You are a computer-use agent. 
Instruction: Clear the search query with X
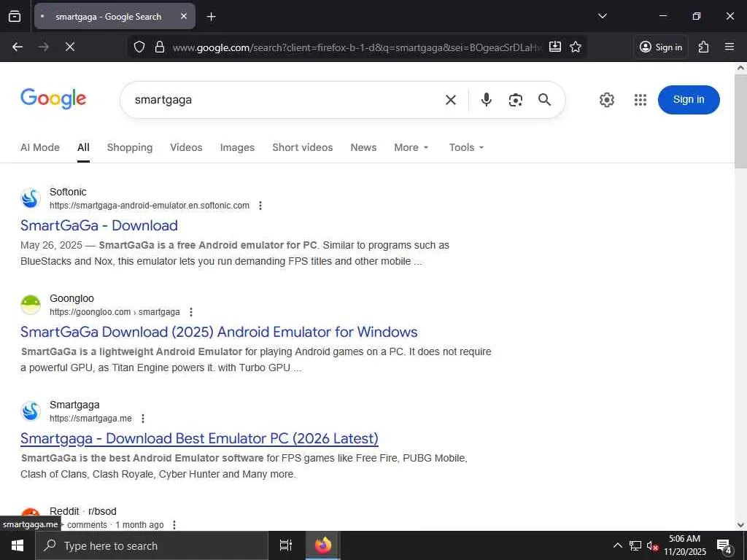450,99
